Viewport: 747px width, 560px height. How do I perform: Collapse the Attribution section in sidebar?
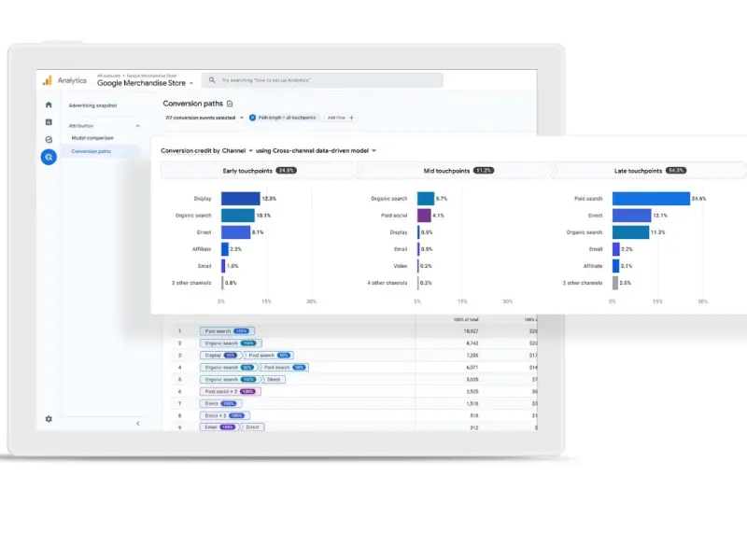(x=138, y=125)
